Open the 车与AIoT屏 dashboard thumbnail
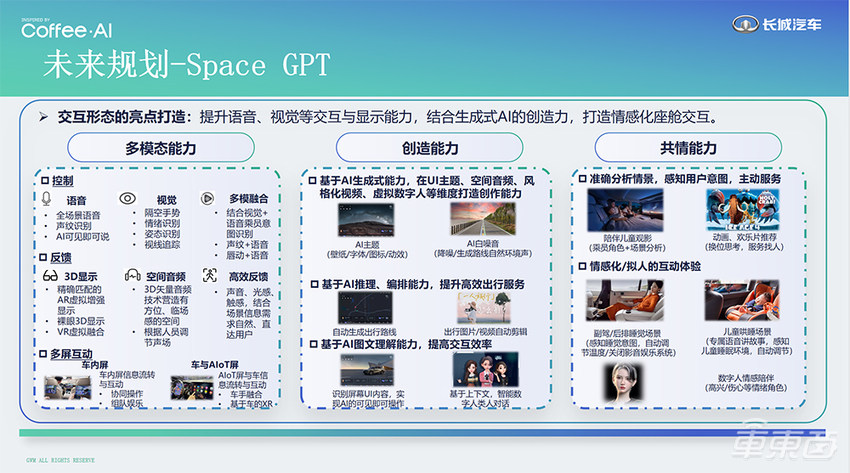The height and width of the screenshot is (473, 850). coord(192,388)
